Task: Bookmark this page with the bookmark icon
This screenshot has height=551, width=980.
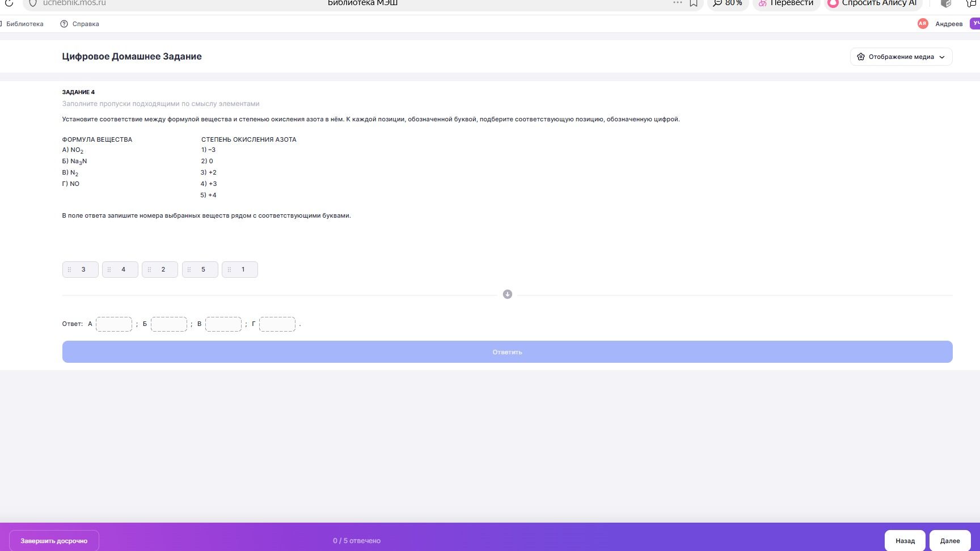Action: pos(693,3)
